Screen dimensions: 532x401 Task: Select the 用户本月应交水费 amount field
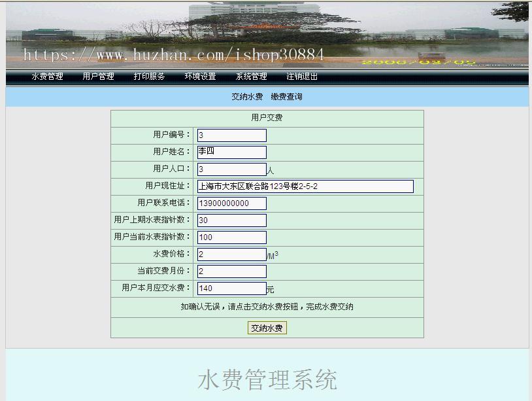(231, 288)
